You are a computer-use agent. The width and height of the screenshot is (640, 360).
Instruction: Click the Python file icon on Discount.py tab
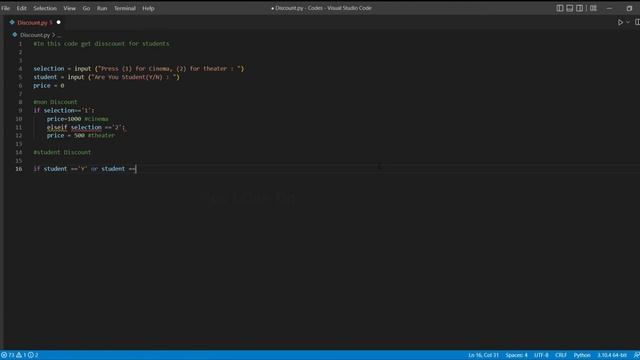[x=12, y=22]
